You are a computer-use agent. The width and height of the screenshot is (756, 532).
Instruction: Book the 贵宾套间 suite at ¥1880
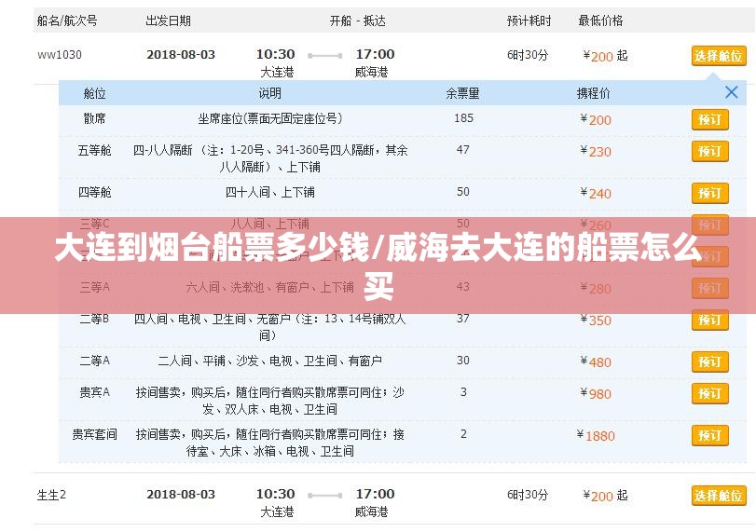[709, 436]
